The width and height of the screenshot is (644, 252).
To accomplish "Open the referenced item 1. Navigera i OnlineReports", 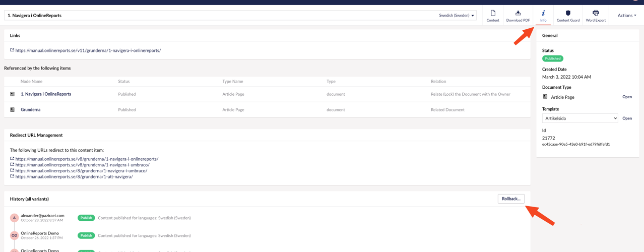I will coord(46,94).
